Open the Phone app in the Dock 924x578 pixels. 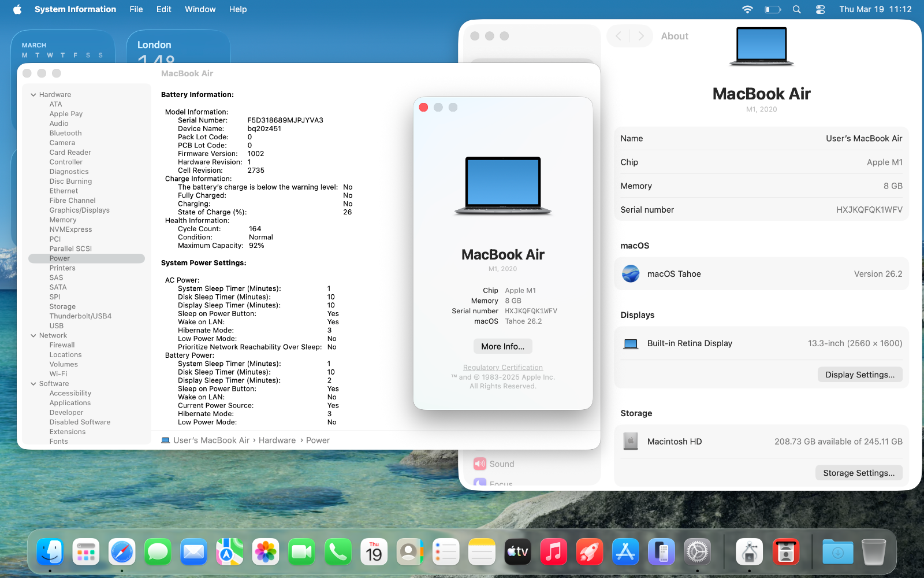338,552
